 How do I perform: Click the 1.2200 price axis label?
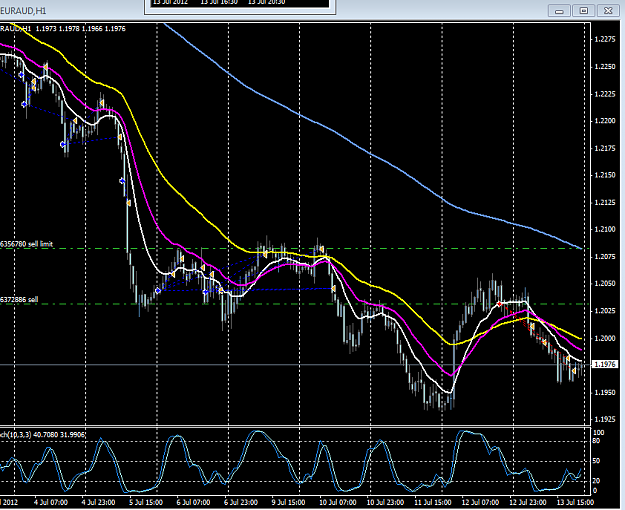coord(605,121)
